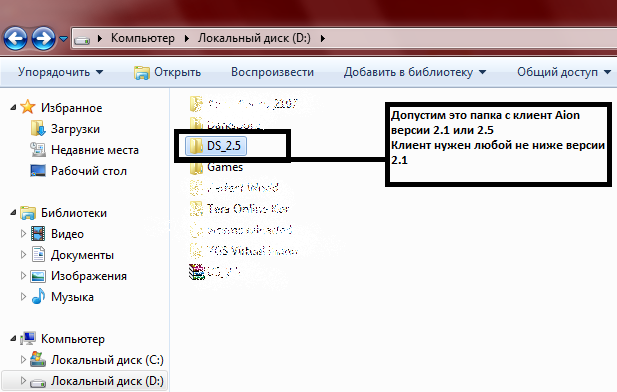The image size is (617, 392).
Task: Open the Музыка library
Action: click(72, 297)
